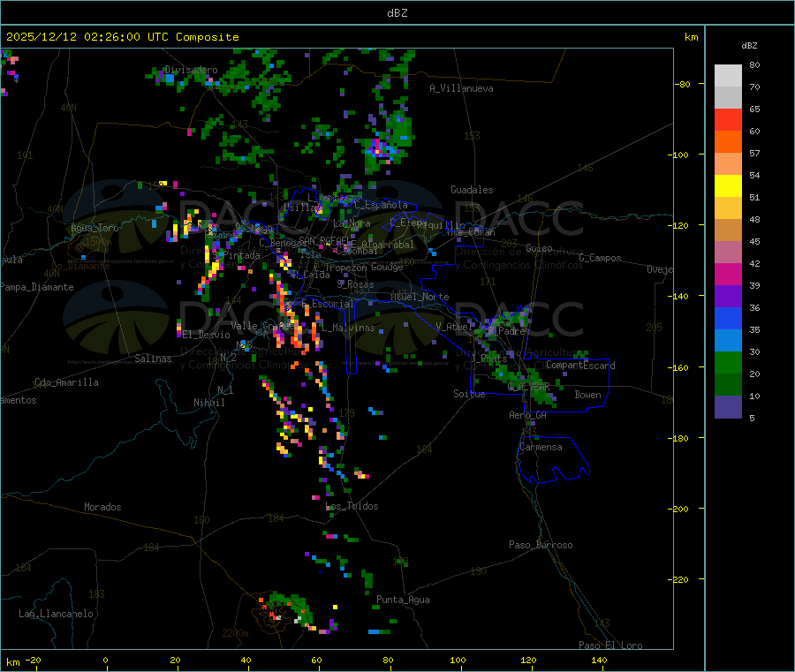795x672 pixels.
Task: Click the A_Villanueva map label
Action: click(x=461, y=88)
